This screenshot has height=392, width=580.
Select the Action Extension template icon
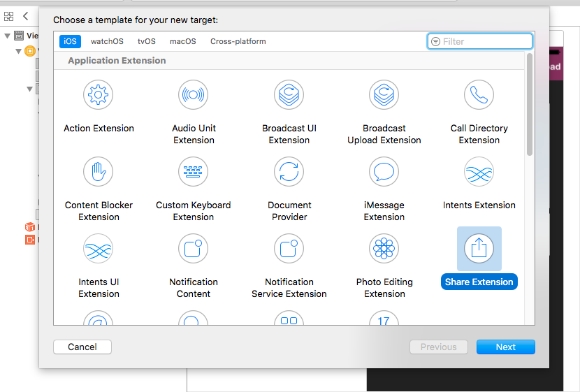(x=99, y=94)
